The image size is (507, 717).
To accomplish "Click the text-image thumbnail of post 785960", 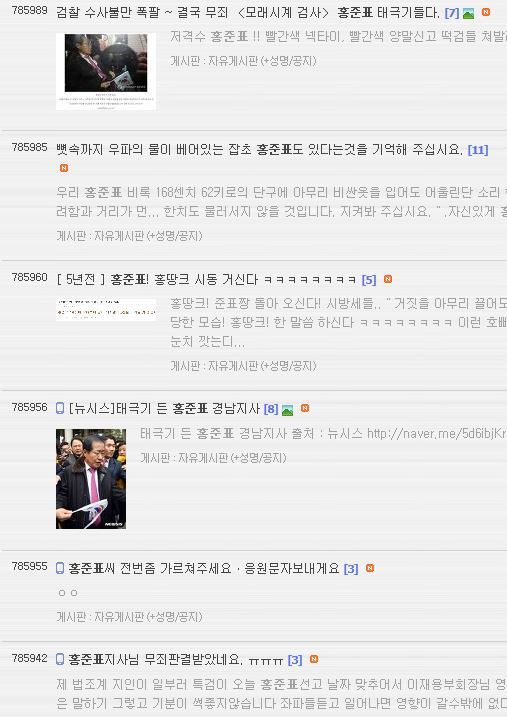I will point(106,310).
